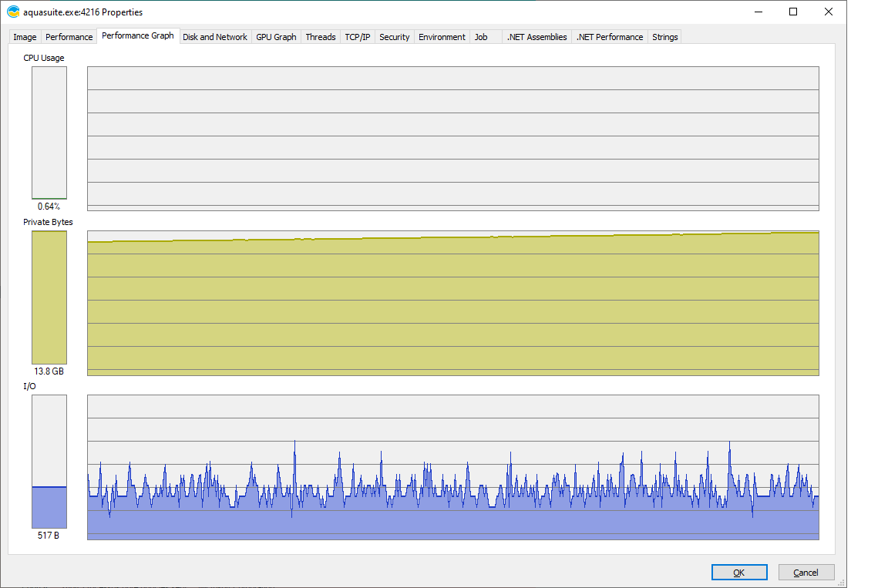View the Strings tab

tap(664, 37)
